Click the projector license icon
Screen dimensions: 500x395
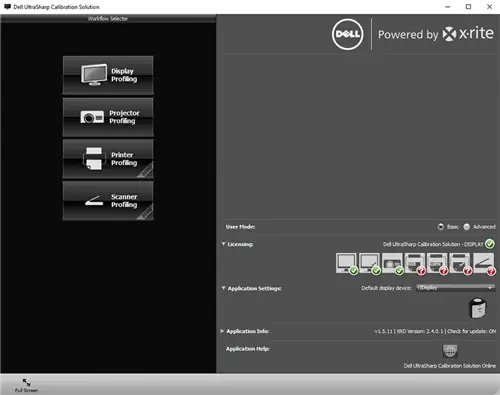[392, 263]
